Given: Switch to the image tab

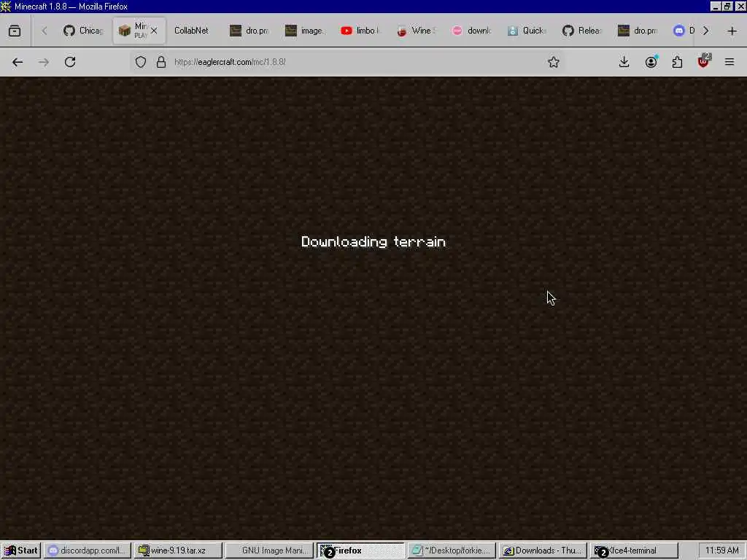Looking at the screenshot, I should (306, 31).
